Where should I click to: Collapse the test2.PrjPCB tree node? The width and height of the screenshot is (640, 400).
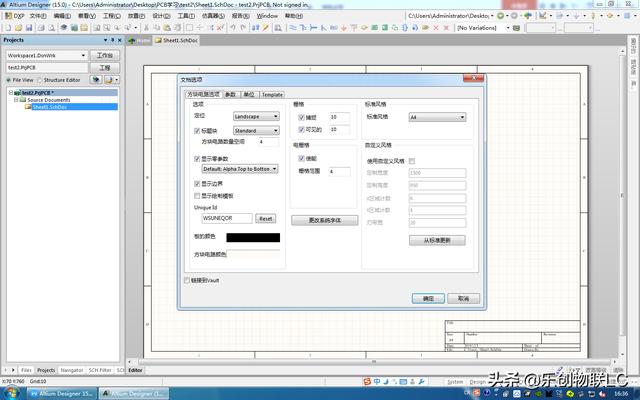(11, 93)
